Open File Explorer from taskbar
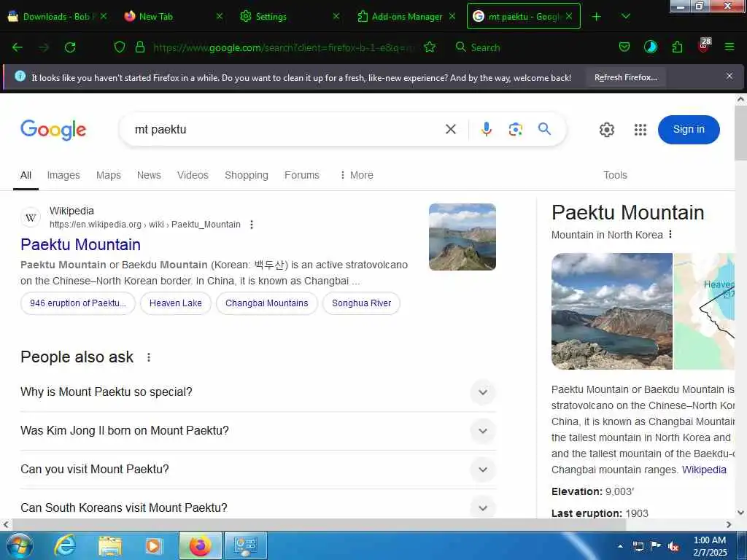 click(110, 545)
